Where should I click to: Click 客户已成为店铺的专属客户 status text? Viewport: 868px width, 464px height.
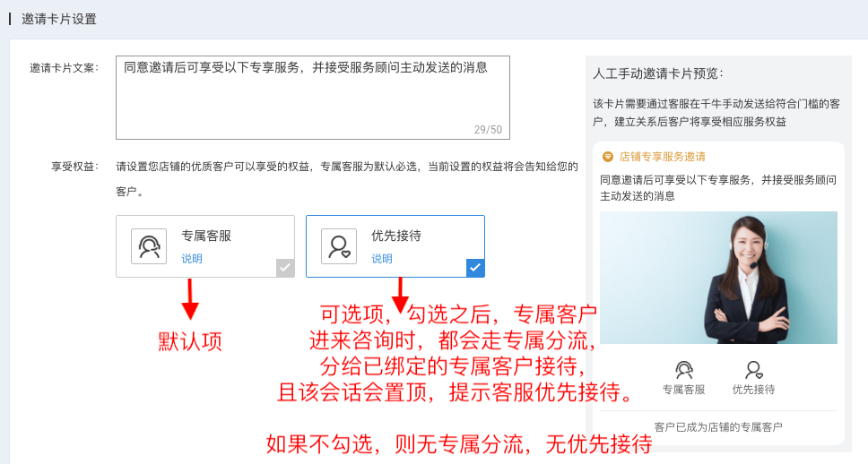tap(718, 427)
